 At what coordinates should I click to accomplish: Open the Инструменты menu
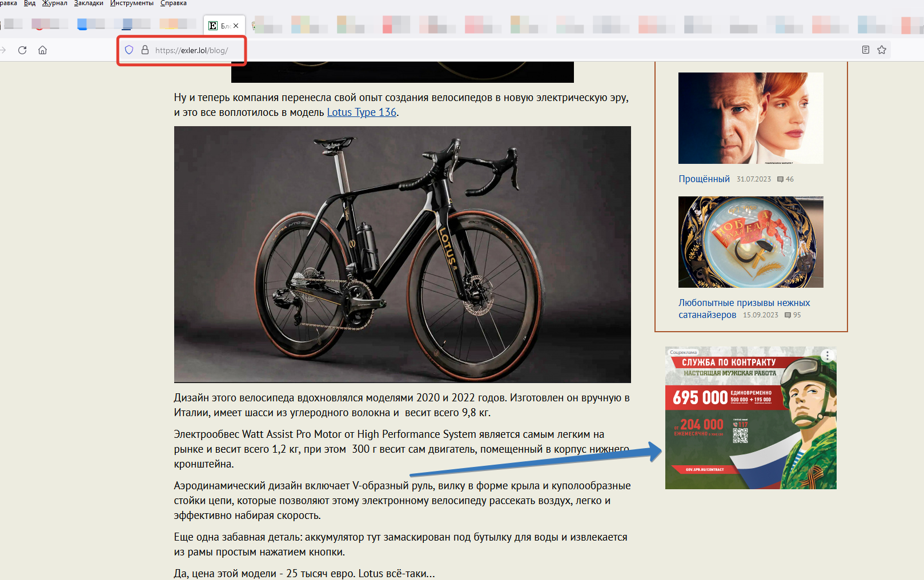[x=132, y=3]
